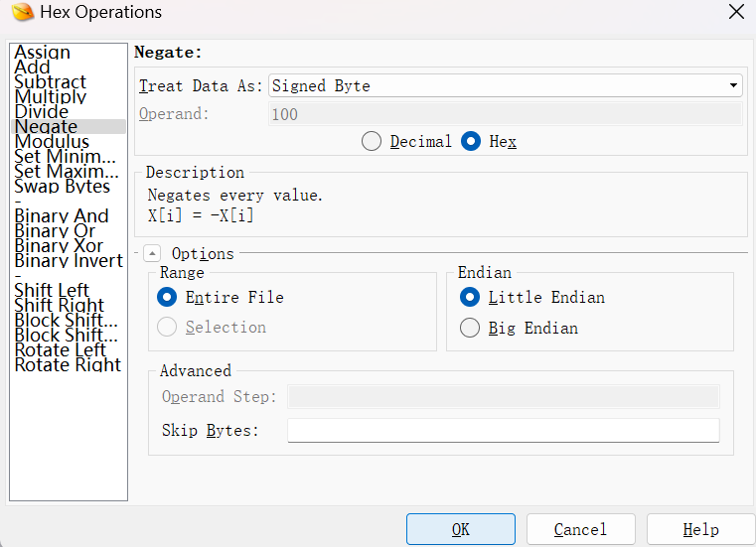This screenshot has height=547, width=756.
Task: Select Rotate Right operation
Action: point(68,365)
